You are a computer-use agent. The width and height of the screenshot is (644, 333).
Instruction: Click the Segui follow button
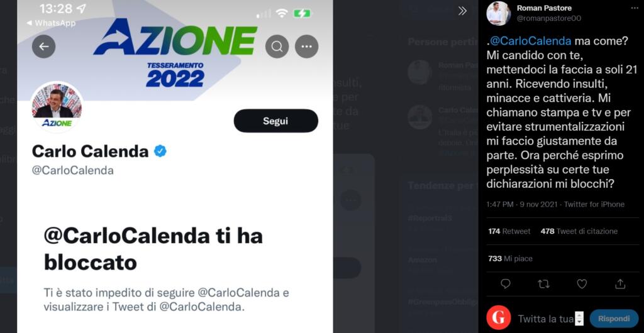point(276,121)
